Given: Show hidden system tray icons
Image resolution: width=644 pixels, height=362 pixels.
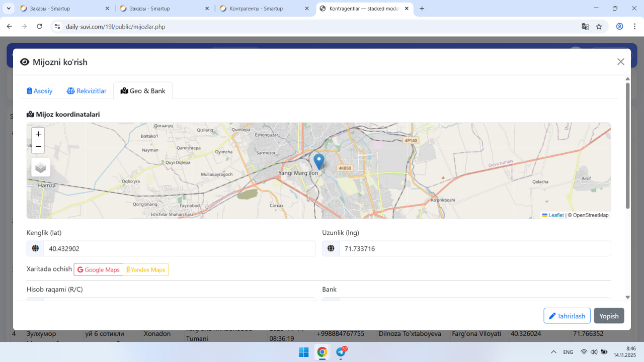Looking at the screenshot, I should pos(553,352).
